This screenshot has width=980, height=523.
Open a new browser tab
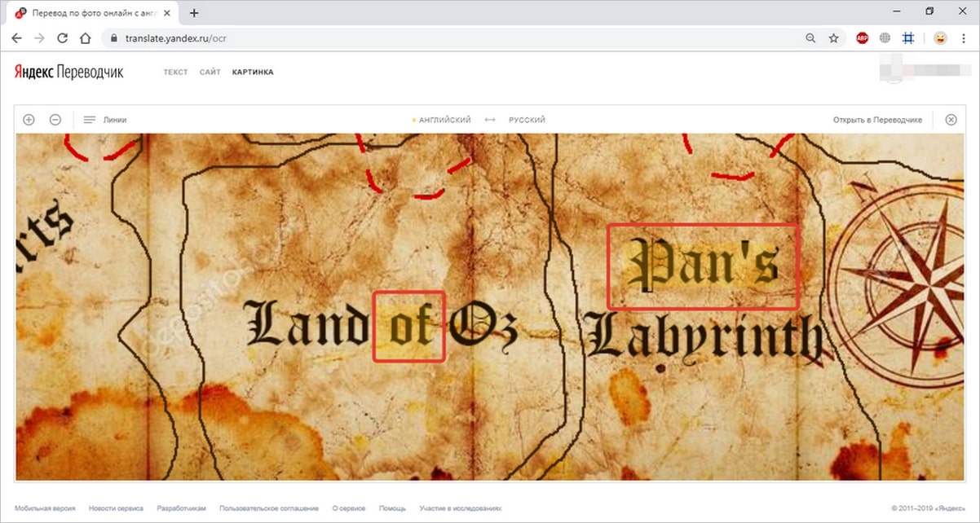pos(194,13)
